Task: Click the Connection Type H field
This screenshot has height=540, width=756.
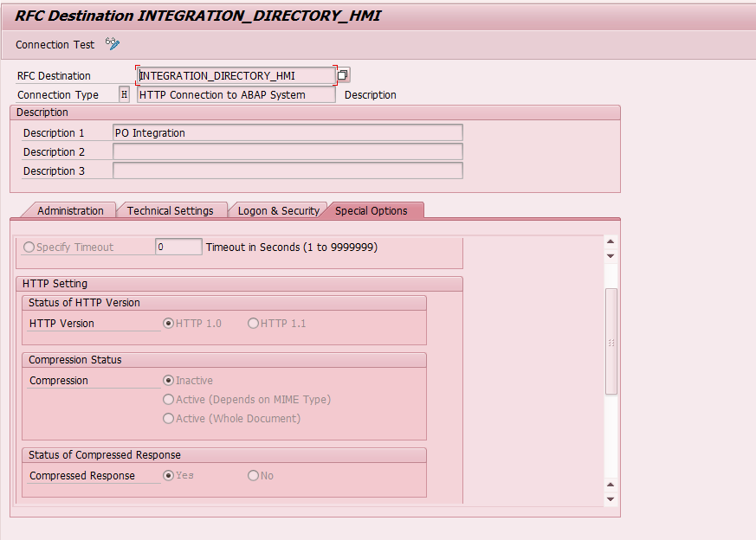Action: point(125,94)
